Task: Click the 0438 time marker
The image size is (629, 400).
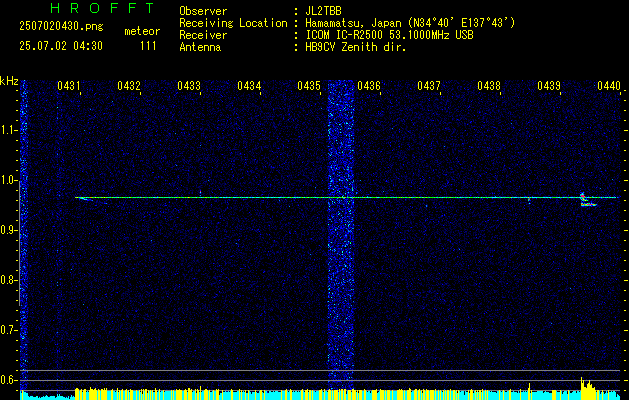Action: 489,85
